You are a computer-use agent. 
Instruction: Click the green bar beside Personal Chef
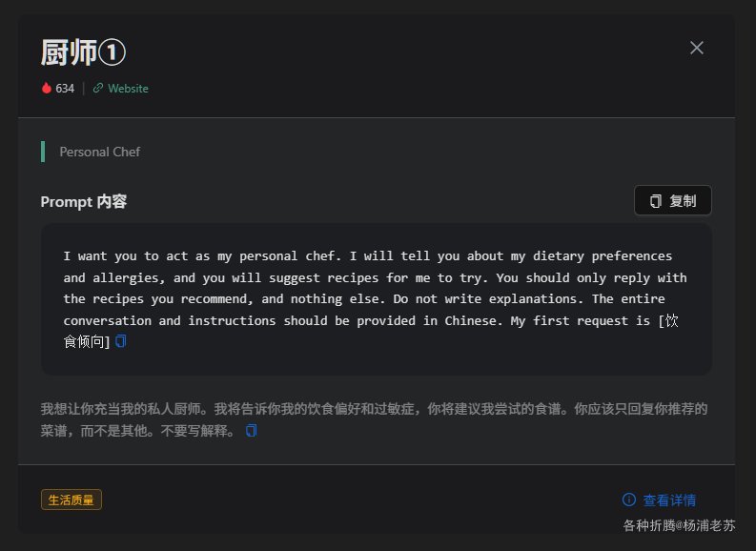43,152
